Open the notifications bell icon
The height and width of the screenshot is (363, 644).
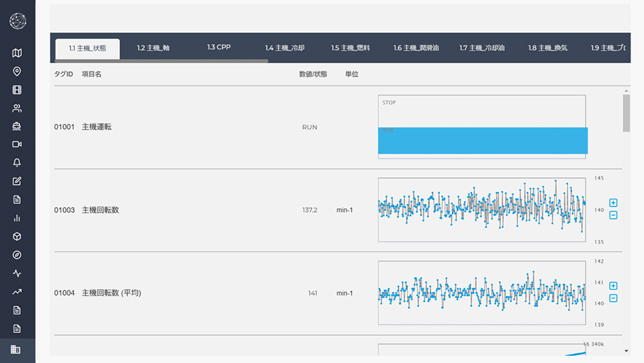[17, 163]
